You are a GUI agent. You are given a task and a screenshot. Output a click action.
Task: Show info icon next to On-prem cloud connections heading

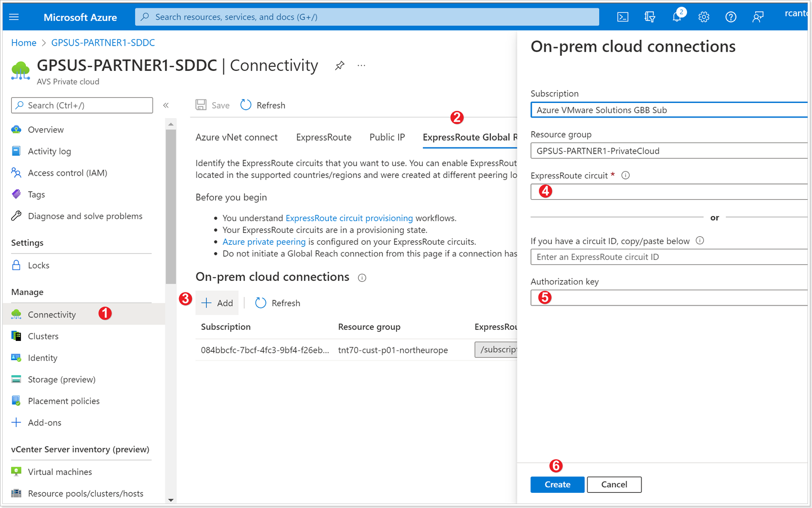point(362,278)
